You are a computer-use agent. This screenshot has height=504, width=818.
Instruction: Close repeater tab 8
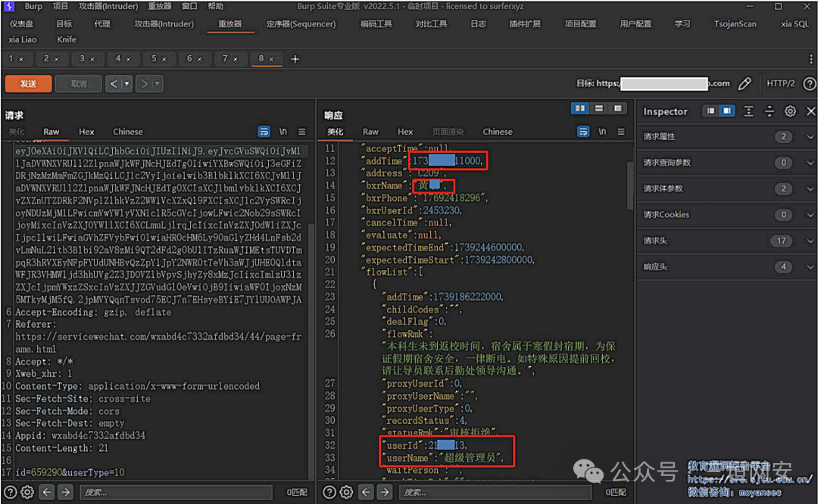point(271,60)
